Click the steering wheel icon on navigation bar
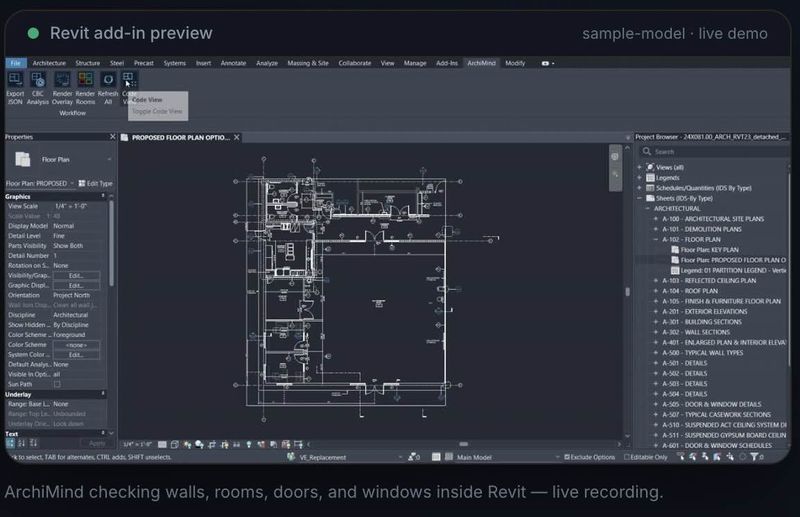The width and height of the screenshot is (800, 517). tap(615, 156)
